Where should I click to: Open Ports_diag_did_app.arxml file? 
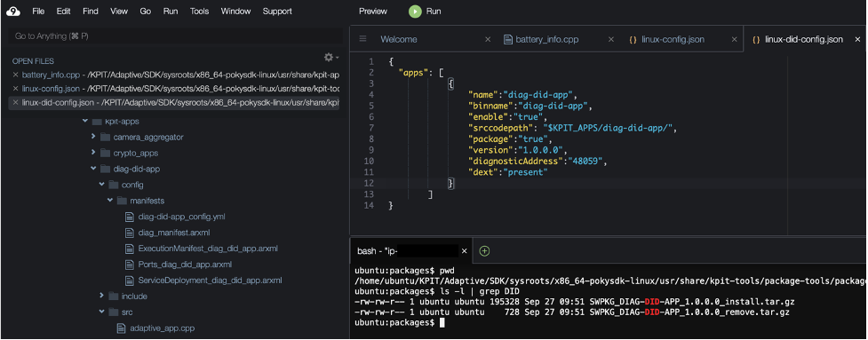(x=185, y=265)
